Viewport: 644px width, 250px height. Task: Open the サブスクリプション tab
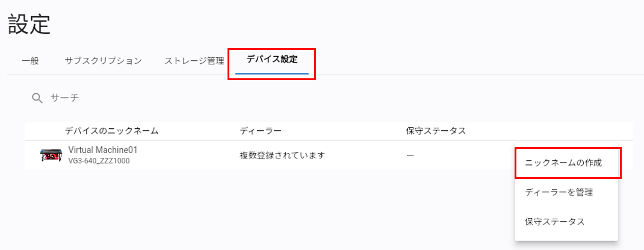pyautogui.click(x=103, y=60)
